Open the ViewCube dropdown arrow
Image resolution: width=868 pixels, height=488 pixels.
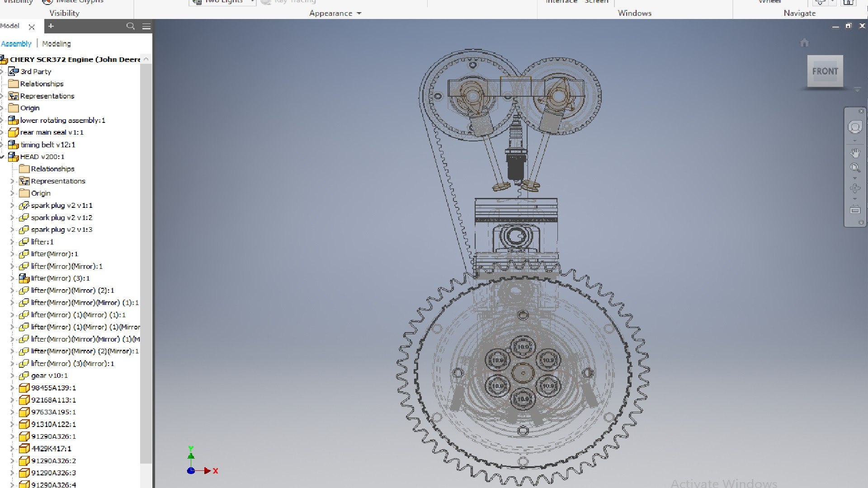point(857,90)
